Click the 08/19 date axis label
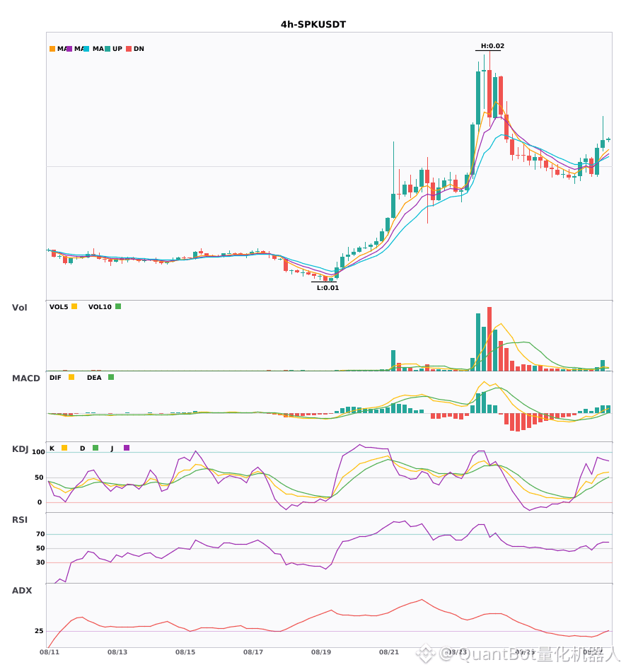 point(321,652)
